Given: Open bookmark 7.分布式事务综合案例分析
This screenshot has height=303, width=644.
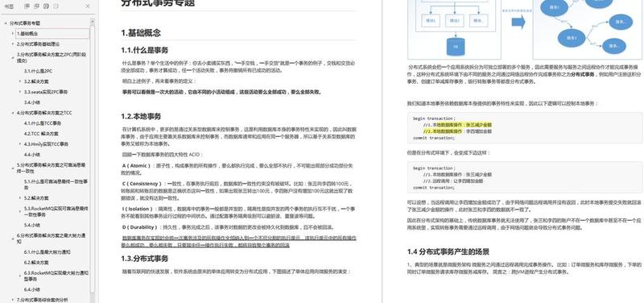Looking at the screenshot, I should pyautogui.click(x=43, y=300).
